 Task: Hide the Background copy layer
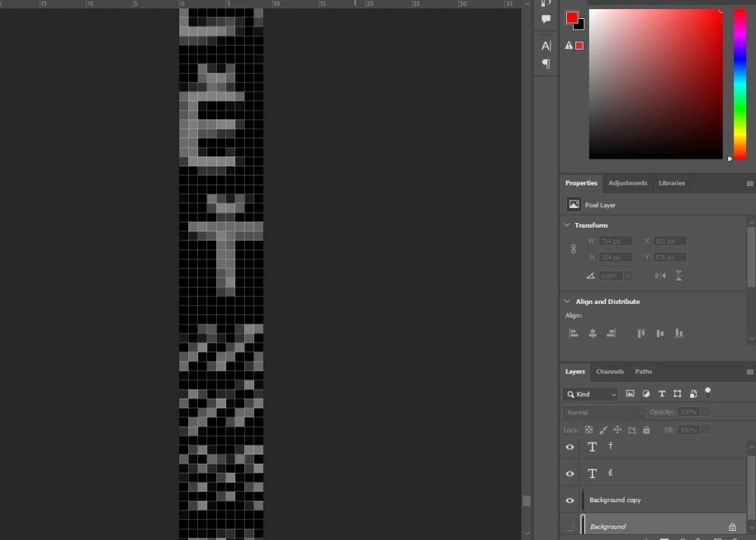[569, 499]
